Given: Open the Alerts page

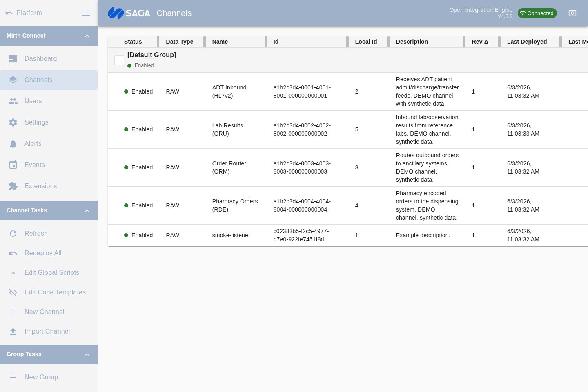Looking at the screenshot, I should pyautogui.click(x=49, y=144).
